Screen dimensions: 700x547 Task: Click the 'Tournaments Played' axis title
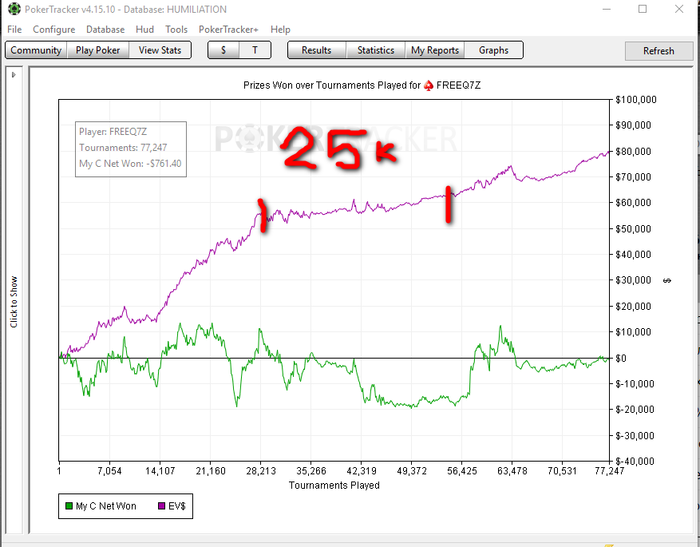(334, 485)
